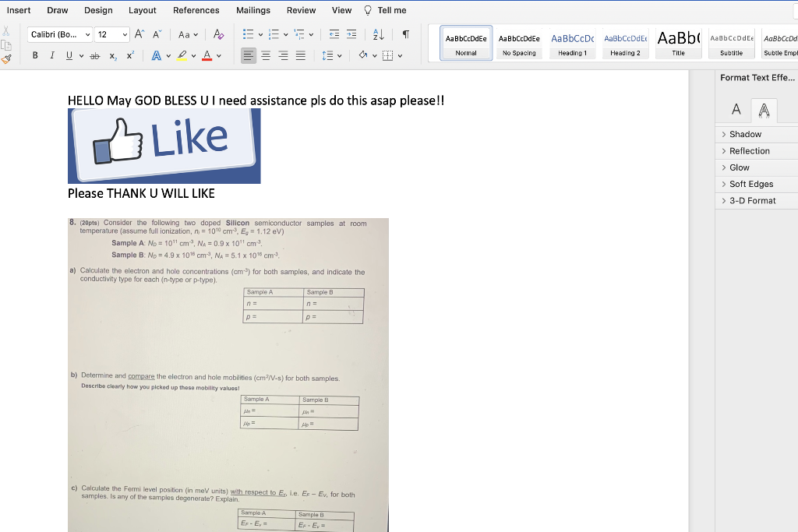The width and height of the screenshot is (798, 532).
Task: Select the Format Painter icon
Action: coord(5,60)
